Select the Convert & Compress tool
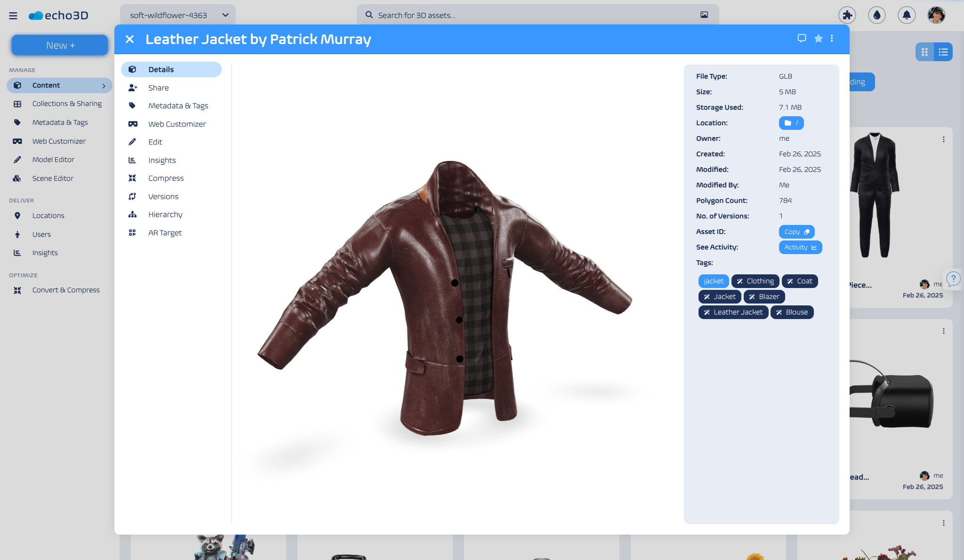 click(66, 290)
